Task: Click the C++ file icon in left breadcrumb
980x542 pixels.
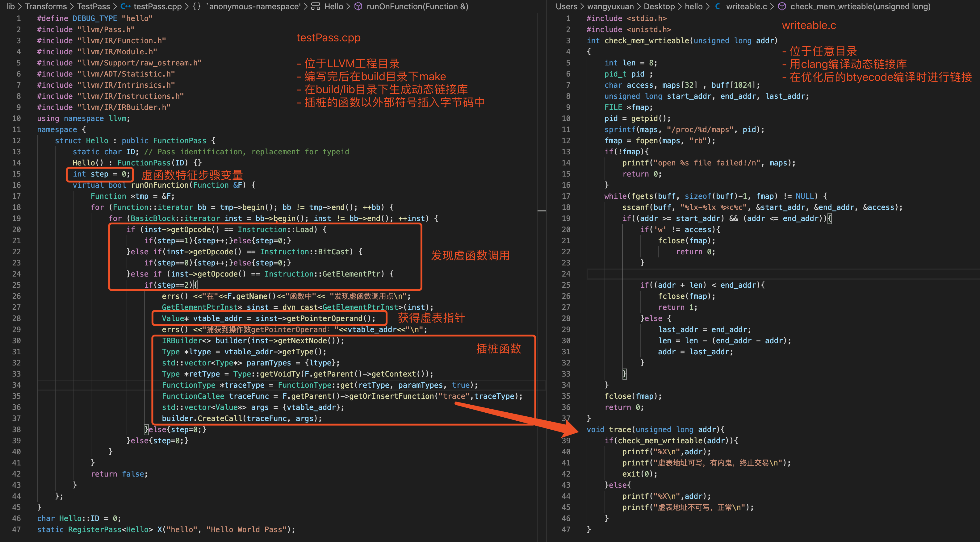Action: [x=125, y=6]
